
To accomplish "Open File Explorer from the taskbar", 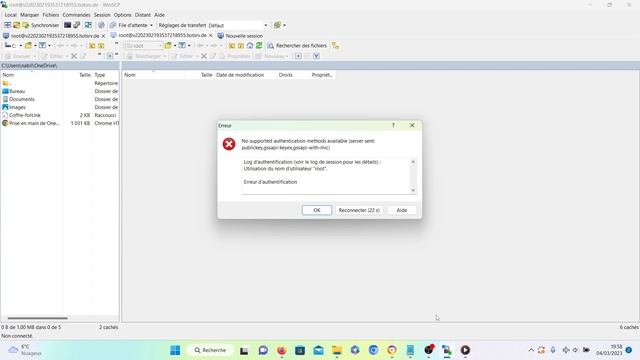I will (x=337, y=350).
